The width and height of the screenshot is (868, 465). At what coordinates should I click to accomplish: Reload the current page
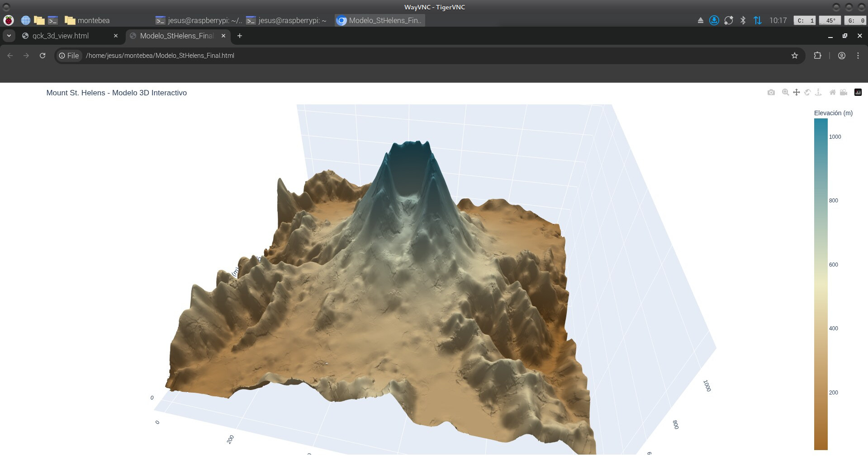coord(43,56)
